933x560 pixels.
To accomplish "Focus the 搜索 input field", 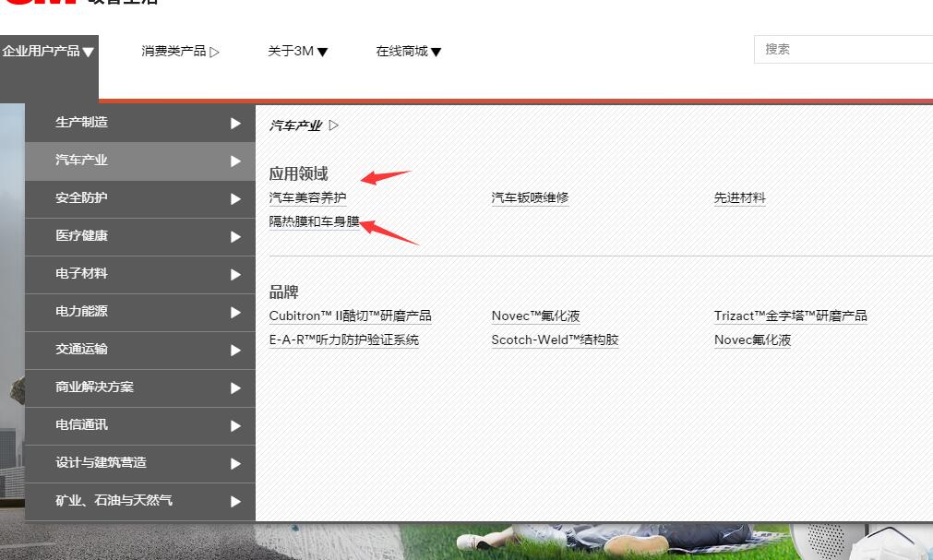I will [843, 50].
